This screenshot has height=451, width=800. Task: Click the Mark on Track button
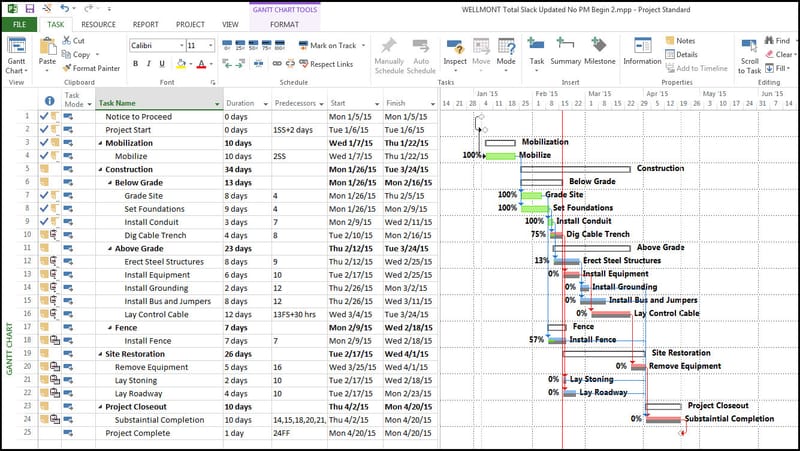328,45
